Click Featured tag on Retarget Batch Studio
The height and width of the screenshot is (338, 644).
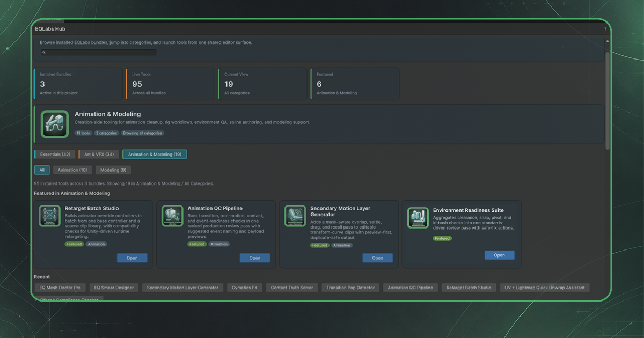point(74,244)
